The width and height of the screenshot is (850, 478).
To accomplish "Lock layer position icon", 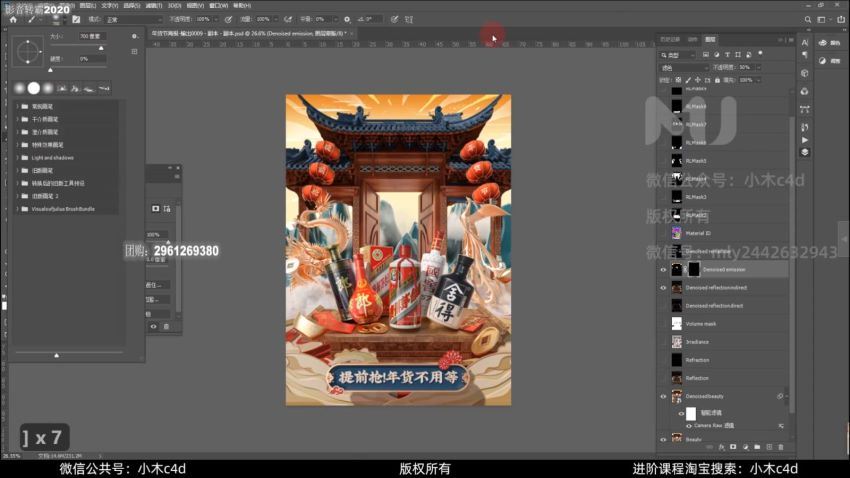I will point(698,80).
